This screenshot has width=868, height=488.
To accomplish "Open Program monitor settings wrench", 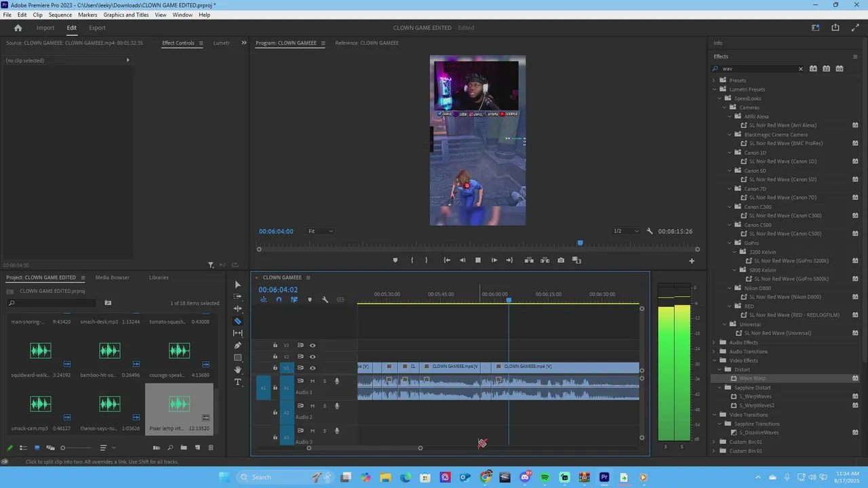I will [x=650, y=231].
